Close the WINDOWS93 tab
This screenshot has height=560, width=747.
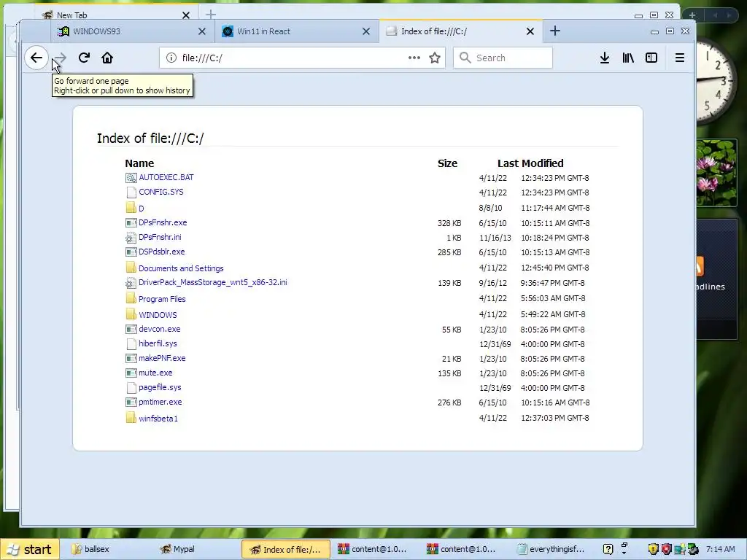tap(202, 31)
